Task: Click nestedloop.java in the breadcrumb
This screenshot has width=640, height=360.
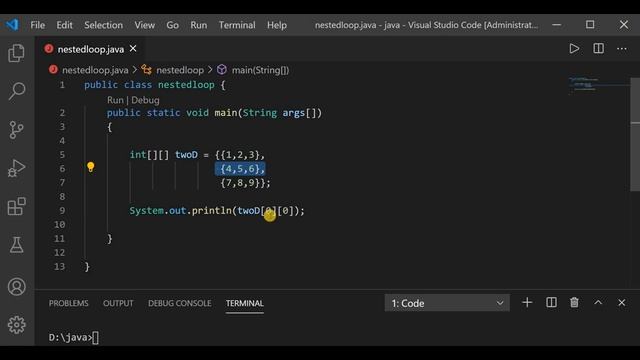Action: 95,70
